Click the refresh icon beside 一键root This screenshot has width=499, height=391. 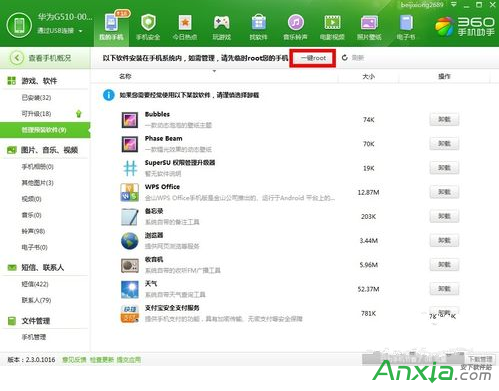click(345, 58)
